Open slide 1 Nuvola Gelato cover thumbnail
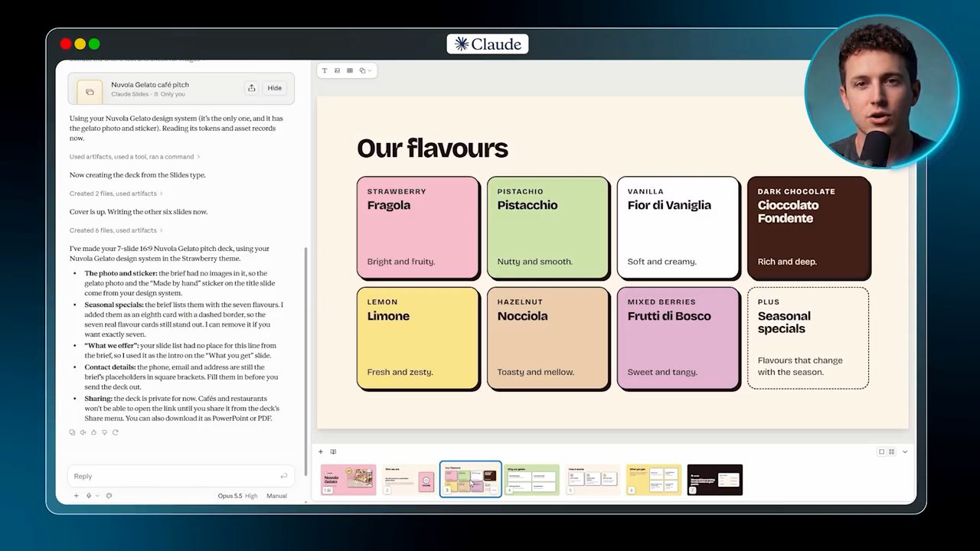Screen dimensions: 980x551 tap(348, 480)
